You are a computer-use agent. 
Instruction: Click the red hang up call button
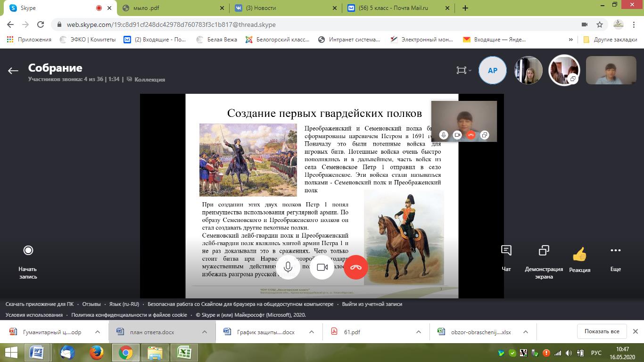point(355,267)
